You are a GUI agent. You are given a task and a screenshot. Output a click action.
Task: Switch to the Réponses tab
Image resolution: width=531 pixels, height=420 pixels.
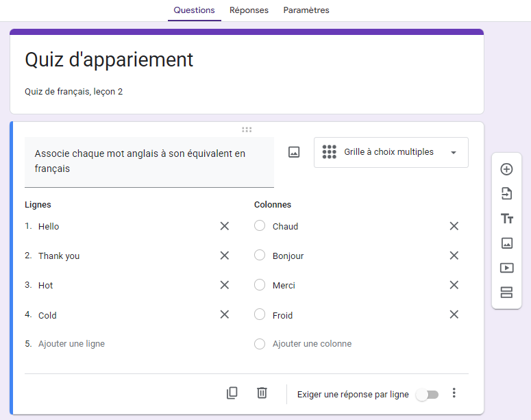coord(249,10)
